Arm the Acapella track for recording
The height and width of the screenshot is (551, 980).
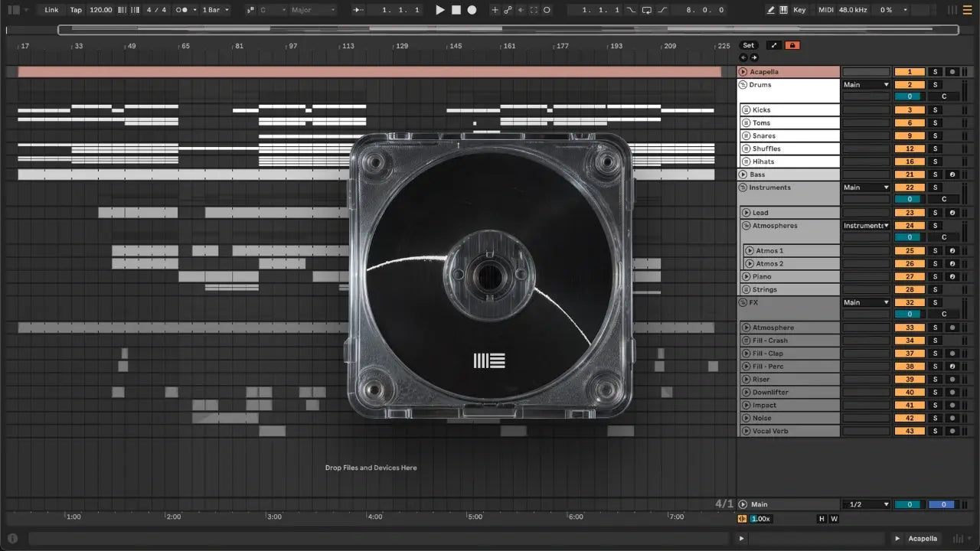(x=952, y=72)
